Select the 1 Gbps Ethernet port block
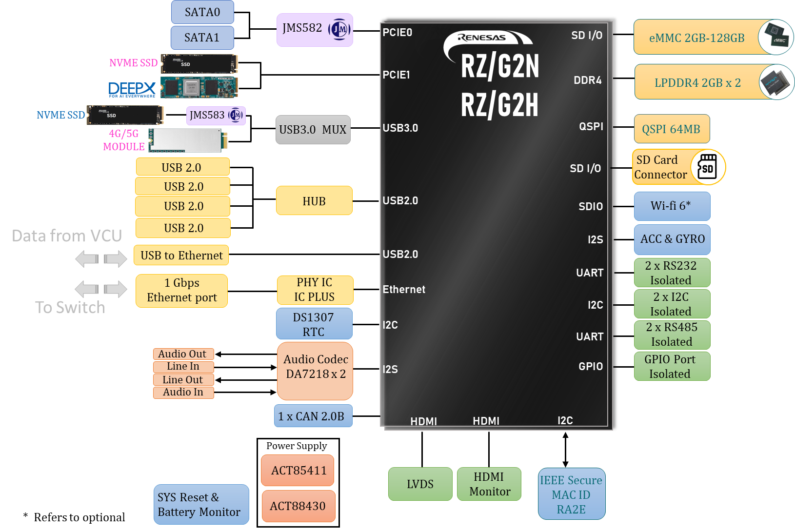Image resolution: width=795 pixels, height=532 pixels. 182,291
